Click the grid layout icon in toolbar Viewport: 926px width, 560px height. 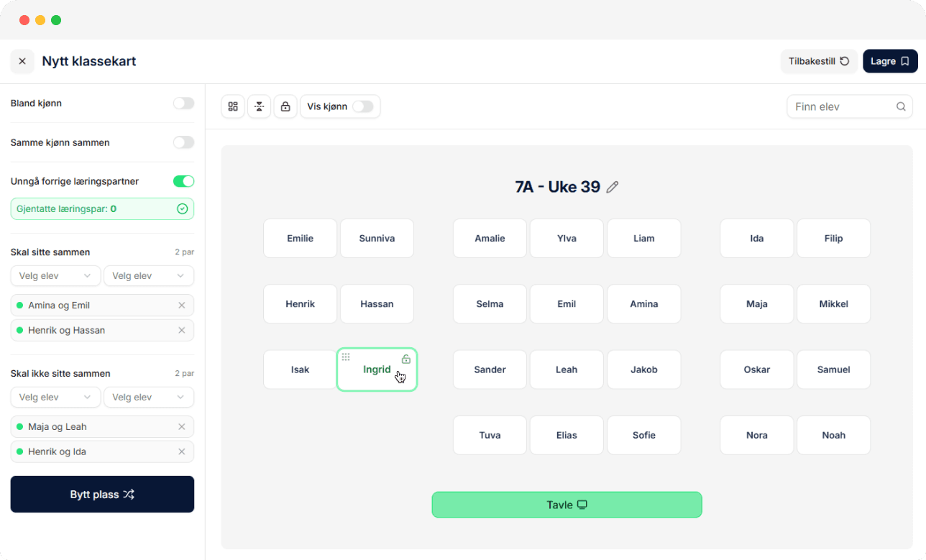click(233, 106)
